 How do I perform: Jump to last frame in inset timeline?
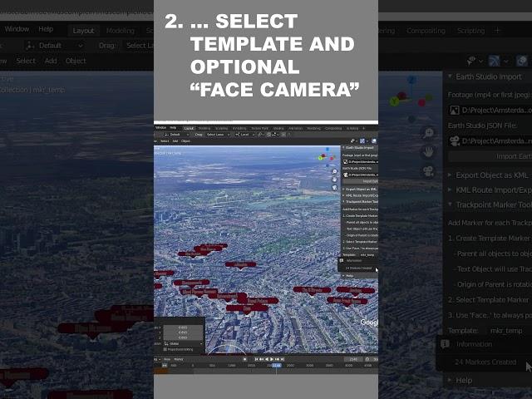283,359
